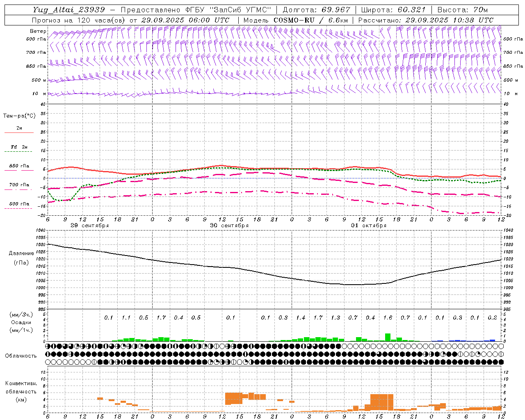Select the Тем-ра(°C) axis title
Screen dimensions: 525x420
(x=19, y=116)
